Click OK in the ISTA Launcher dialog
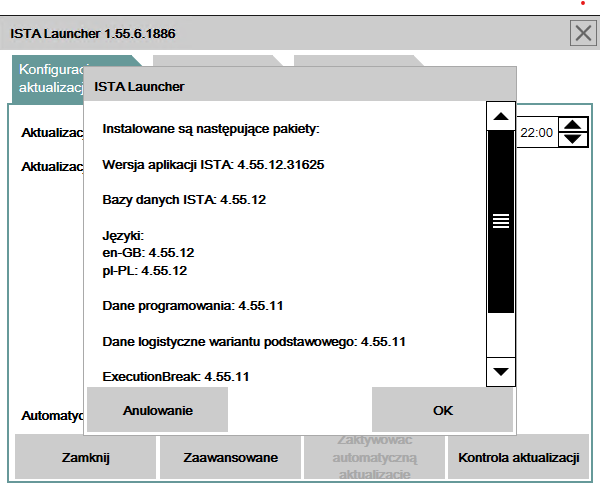 point(442,410)
